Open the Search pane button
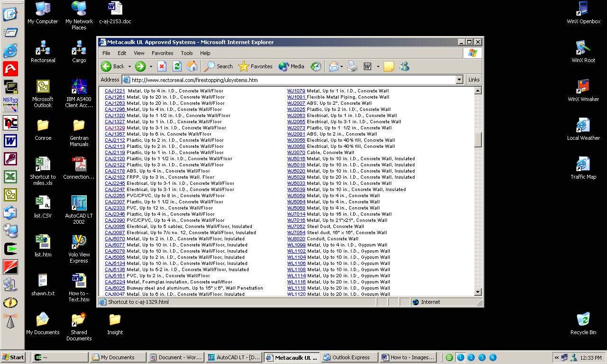Screen dimensions: 607x364 (x=219, y=66)
